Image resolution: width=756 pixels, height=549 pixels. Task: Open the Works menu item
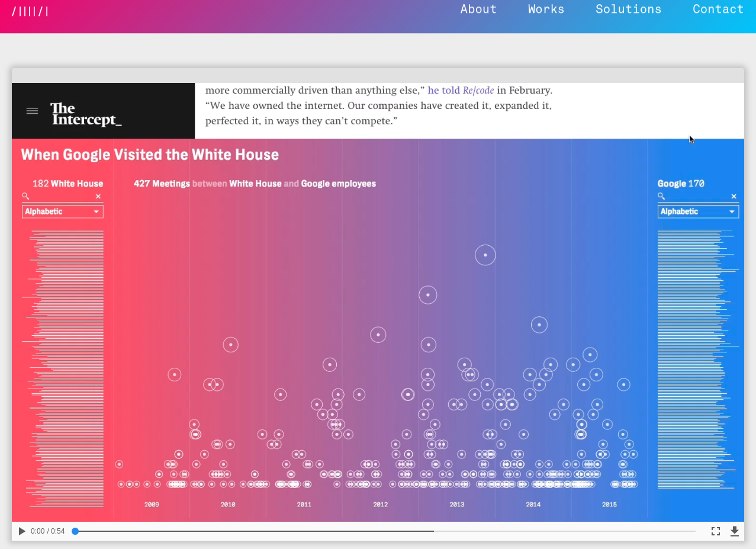[x=546, y=9]
